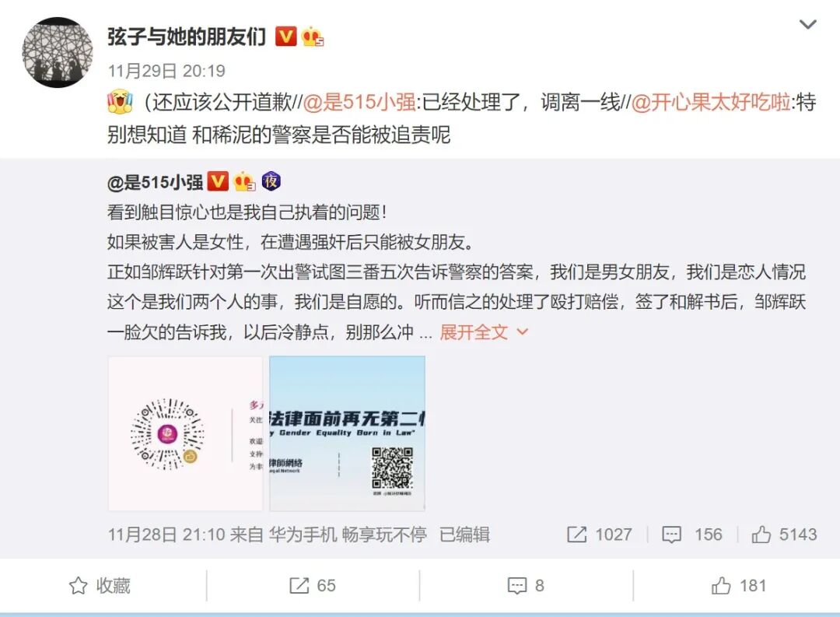Image resolution: width=840 pixels, height=617 pixels.
Task: Open the 弦子与她的朋友们 username link
Action: coord(187,37)
